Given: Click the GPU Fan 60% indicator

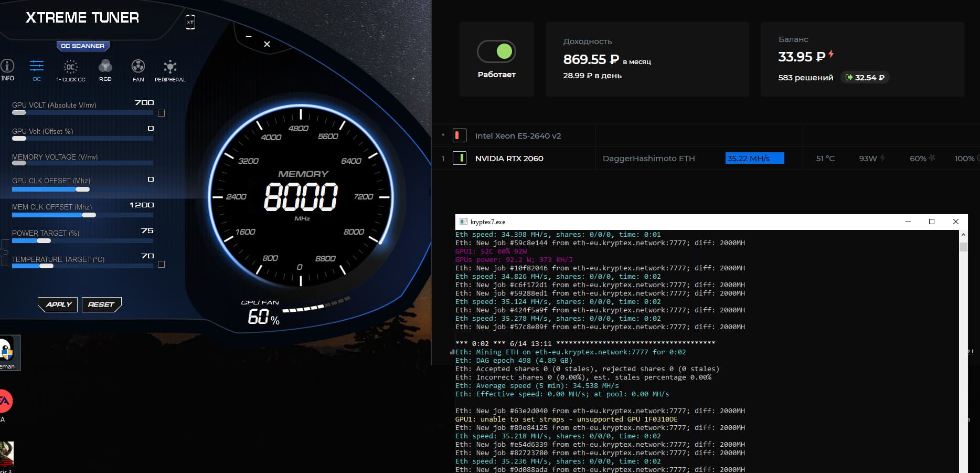Looking at the screenshot, I should (263, 316).
